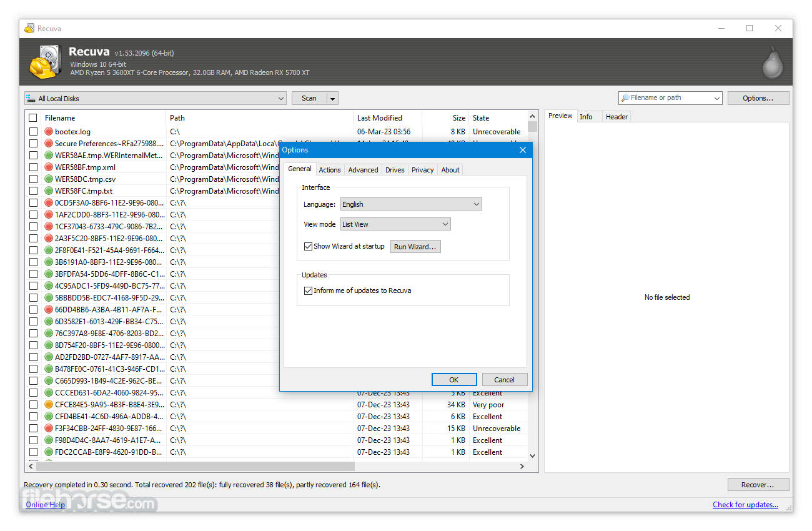Open the Language dropdown set to English

[411, 204]
